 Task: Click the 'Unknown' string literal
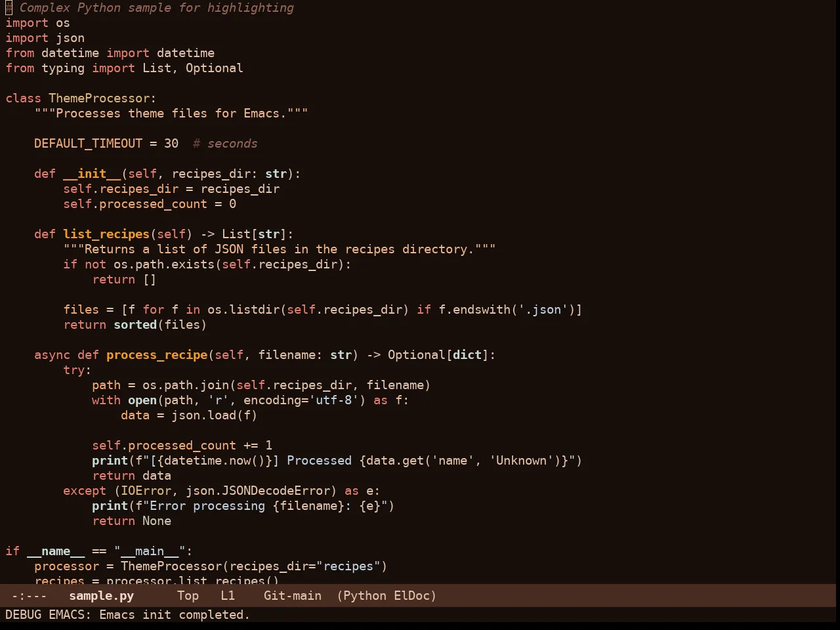pyautogui.click(x=521, y=461)
